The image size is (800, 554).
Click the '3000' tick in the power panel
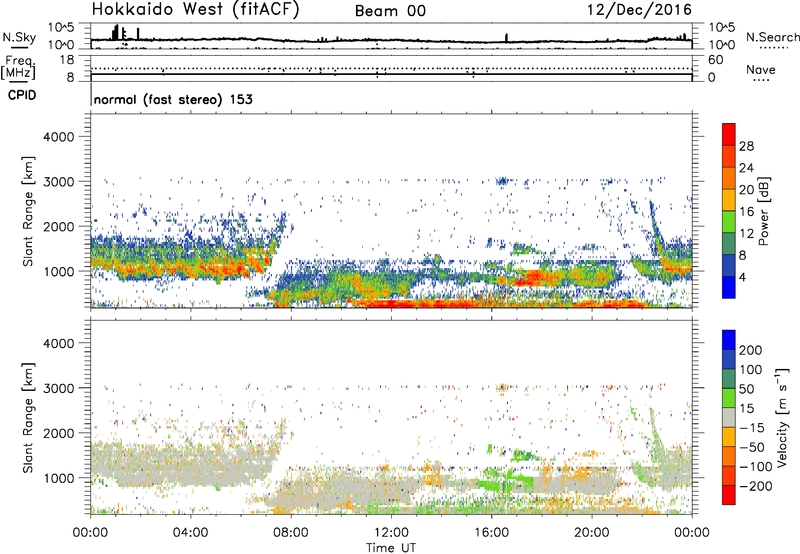[58, 182]
